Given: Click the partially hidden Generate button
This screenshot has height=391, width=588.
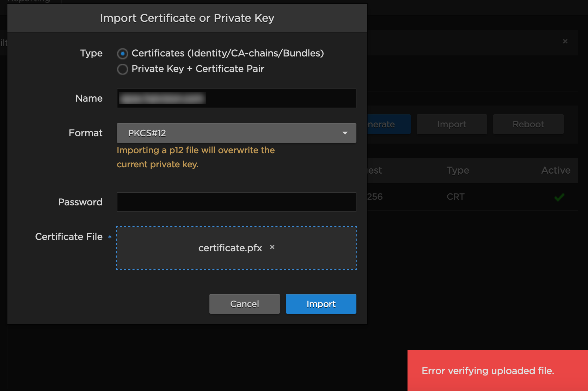Looking at the screenshot, I should pyautogui.click(x=388, y=124).
